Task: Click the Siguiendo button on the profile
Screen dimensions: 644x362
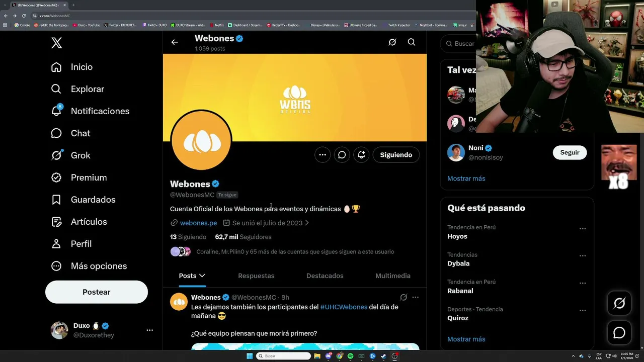Action: (x=396, y=155)
